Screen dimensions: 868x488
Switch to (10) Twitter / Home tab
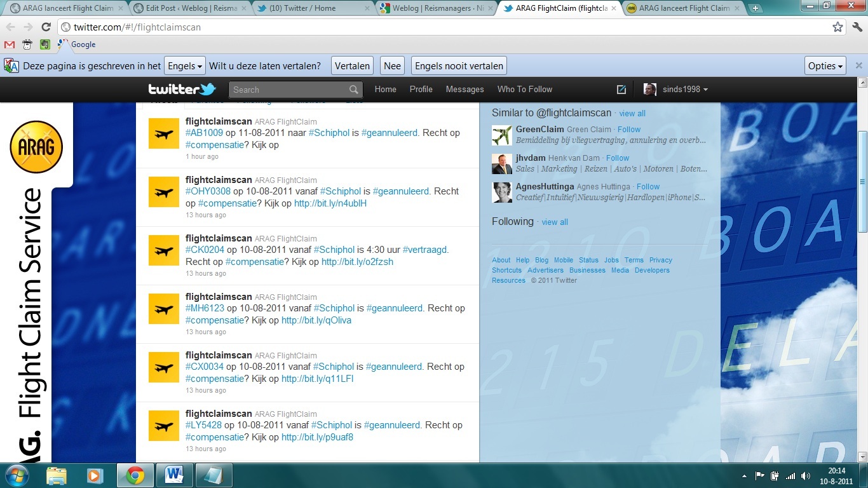[311, 8]
